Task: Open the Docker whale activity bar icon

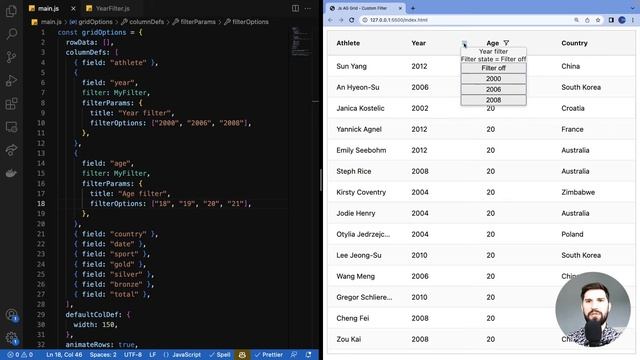Action: 11,173
